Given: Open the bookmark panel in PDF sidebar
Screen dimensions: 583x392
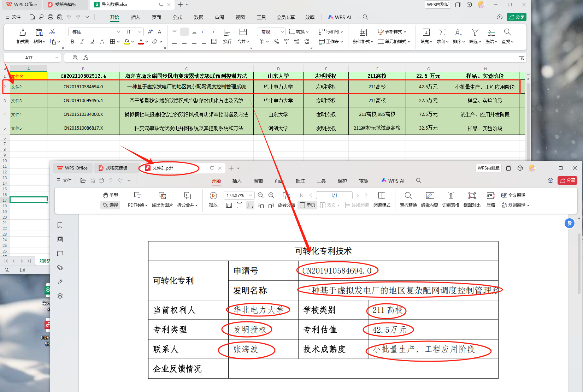Looking at the screenshot, I should [x=60, y=225].
